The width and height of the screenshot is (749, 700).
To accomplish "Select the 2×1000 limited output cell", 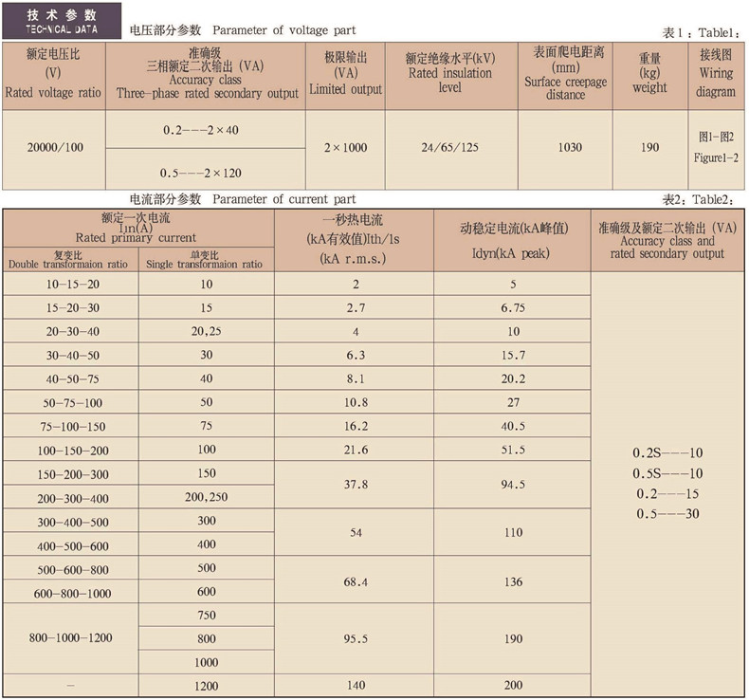I will click(345, 149).
